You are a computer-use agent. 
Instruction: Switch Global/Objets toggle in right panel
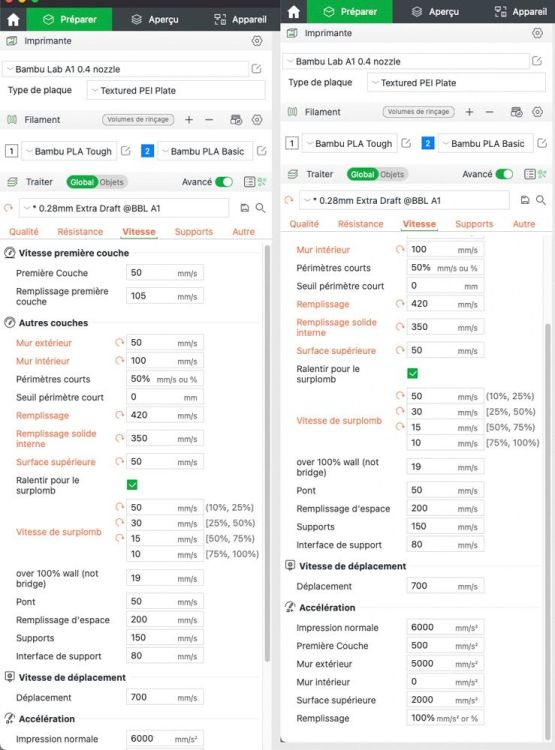[x=377, y=174]
